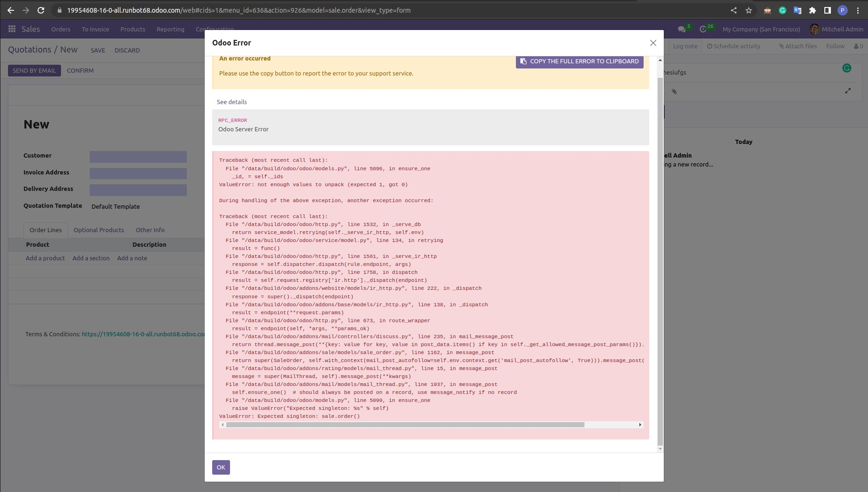Dismiss the error by clicking OK

click(x=221, y=467)
